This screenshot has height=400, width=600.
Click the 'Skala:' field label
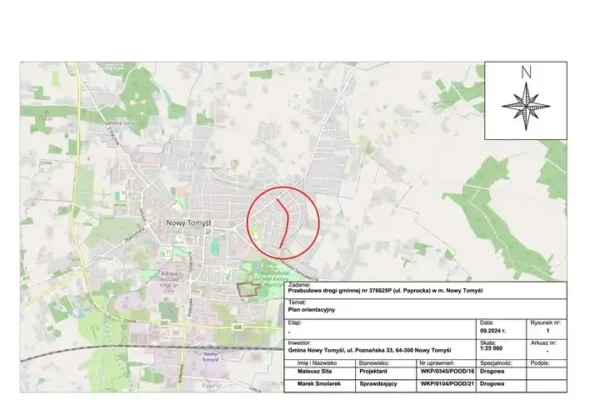(488, 343)
